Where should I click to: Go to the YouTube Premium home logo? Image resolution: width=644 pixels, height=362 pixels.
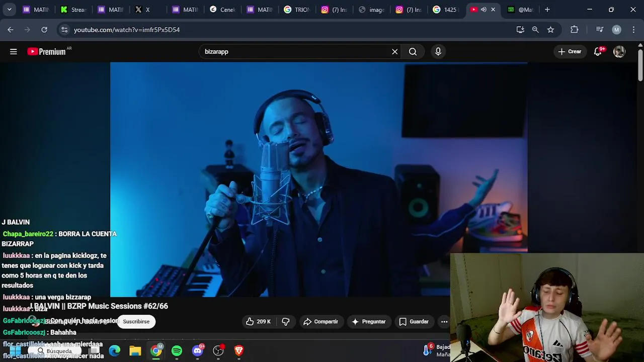(47, 51)
